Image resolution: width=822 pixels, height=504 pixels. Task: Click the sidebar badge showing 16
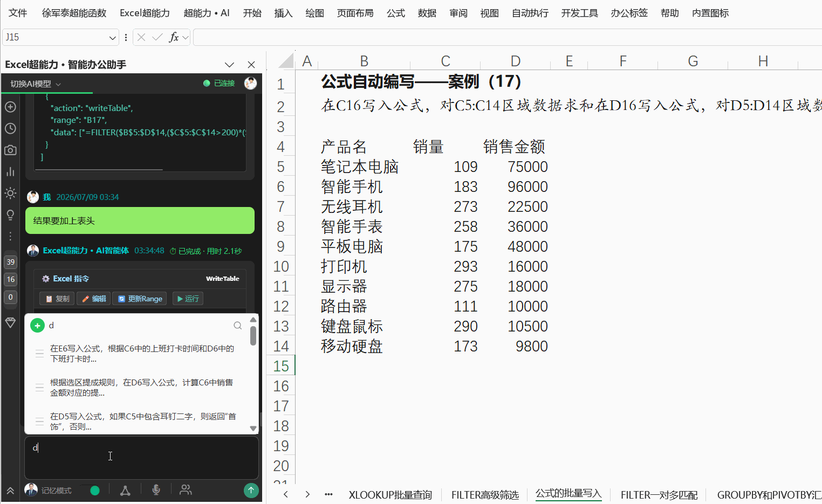click(10, 279)
